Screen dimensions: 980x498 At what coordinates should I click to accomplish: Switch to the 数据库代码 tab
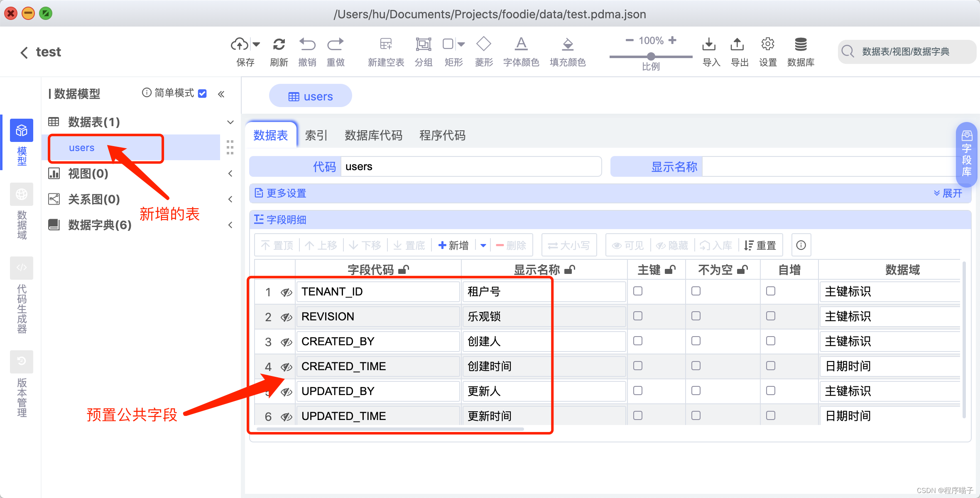tap(373, 135)
